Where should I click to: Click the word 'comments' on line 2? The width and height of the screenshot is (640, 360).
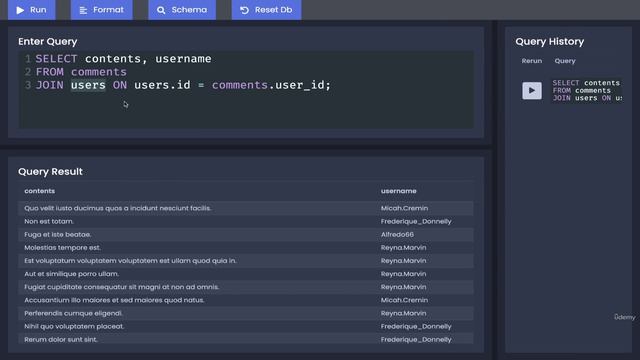tap(99, 72)
